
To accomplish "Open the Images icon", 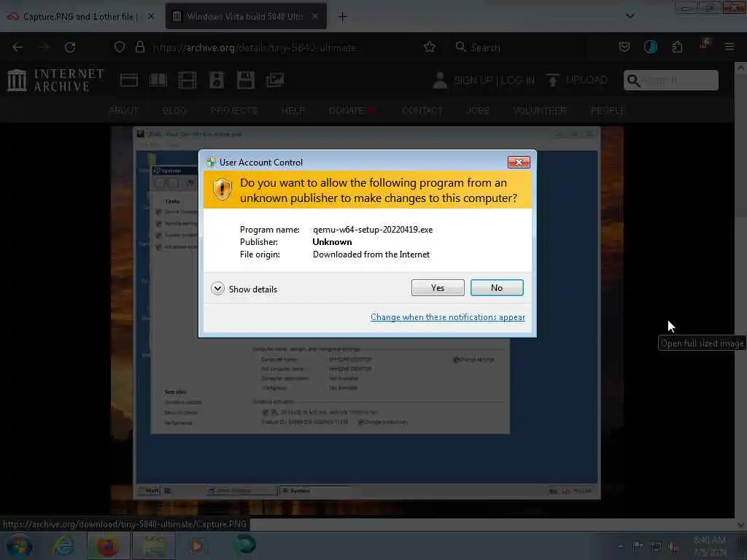I will [x=275, y=80].
